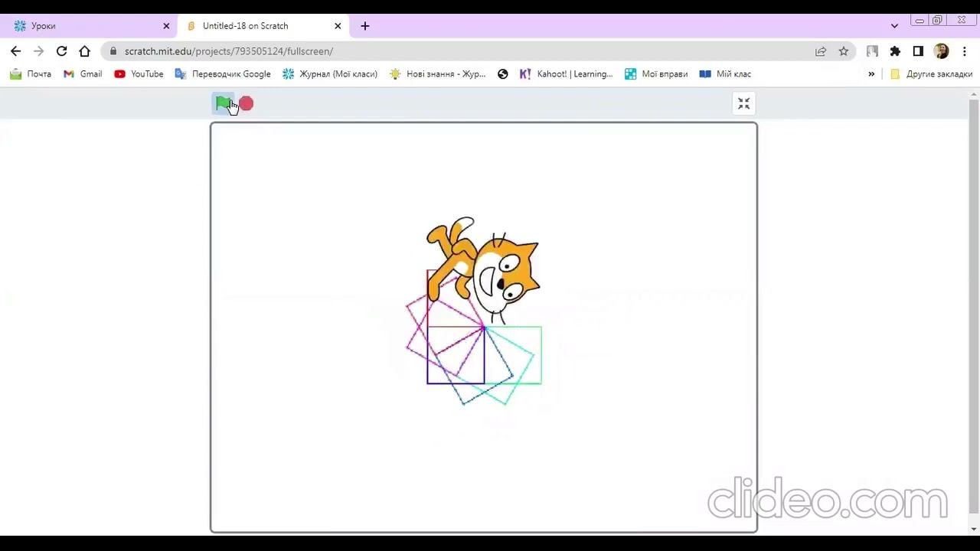Open the Kahoot! Learning bookmark

pyautogui.click(x=566, y=74)
